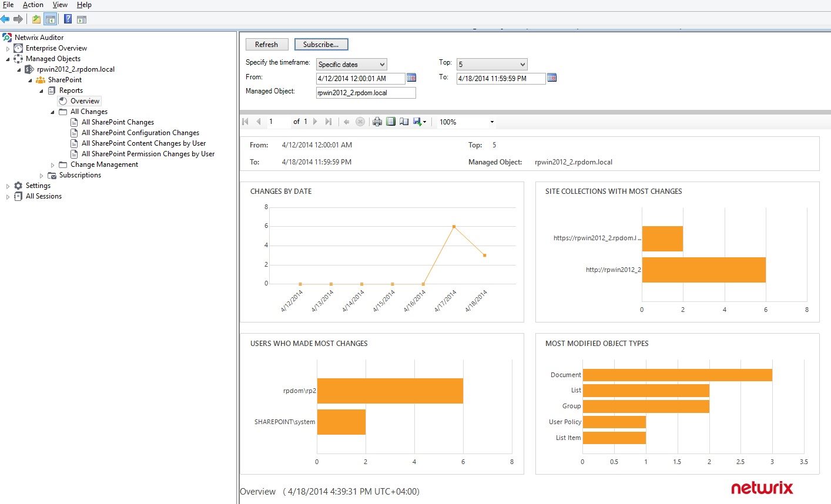Screen dimensions: 831x504
Task: Click the Managed Objects dotted-circle icon
Action: (18, 59)
